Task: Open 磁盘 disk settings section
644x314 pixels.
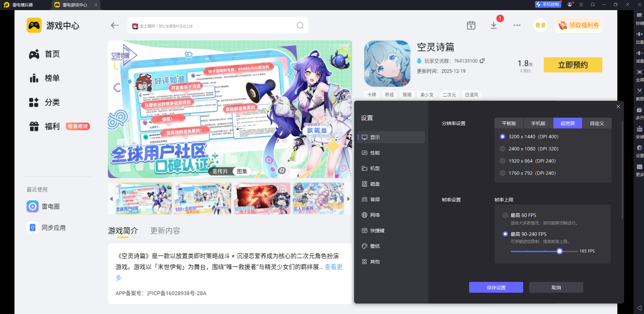Action: 391,184
